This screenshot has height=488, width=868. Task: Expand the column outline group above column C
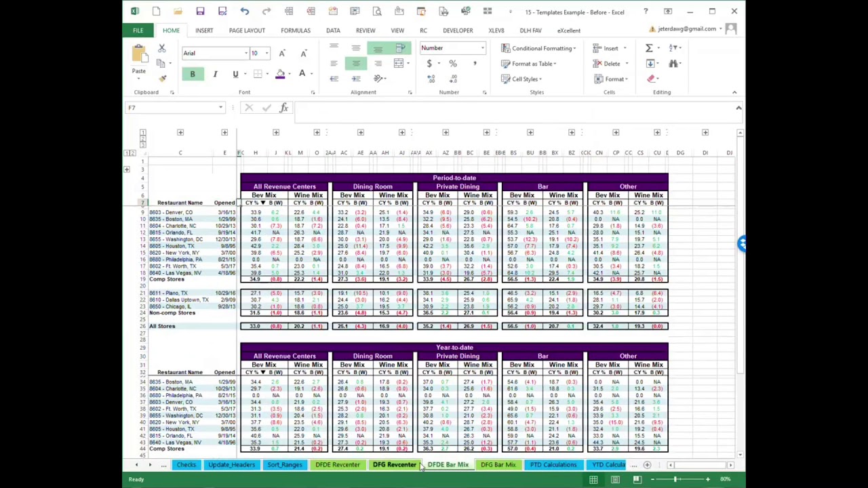coord(180,132)
